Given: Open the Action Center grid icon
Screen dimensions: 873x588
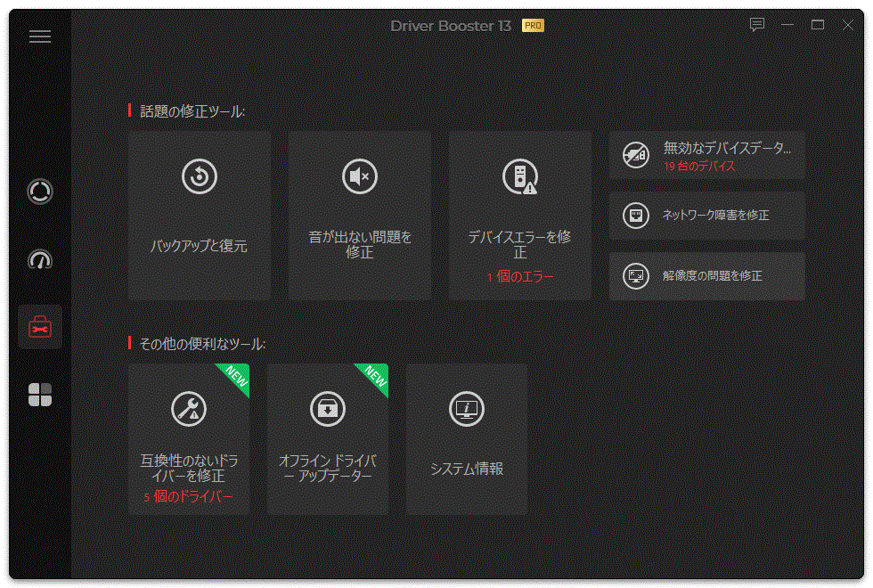Looking at the screenshot, I should pos(39,393).
